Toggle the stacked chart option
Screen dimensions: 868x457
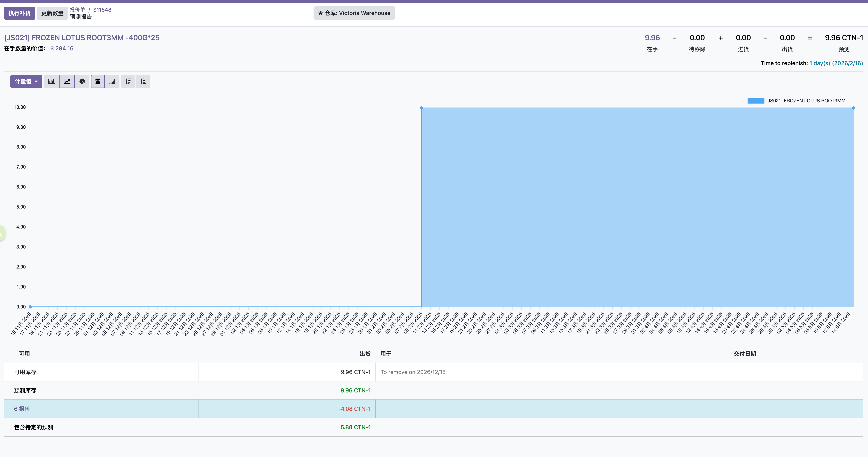98,82
